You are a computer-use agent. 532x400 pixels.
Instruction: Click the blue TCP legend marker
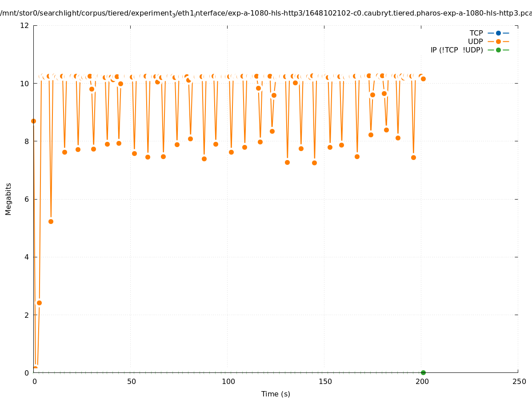pos(498,33)
